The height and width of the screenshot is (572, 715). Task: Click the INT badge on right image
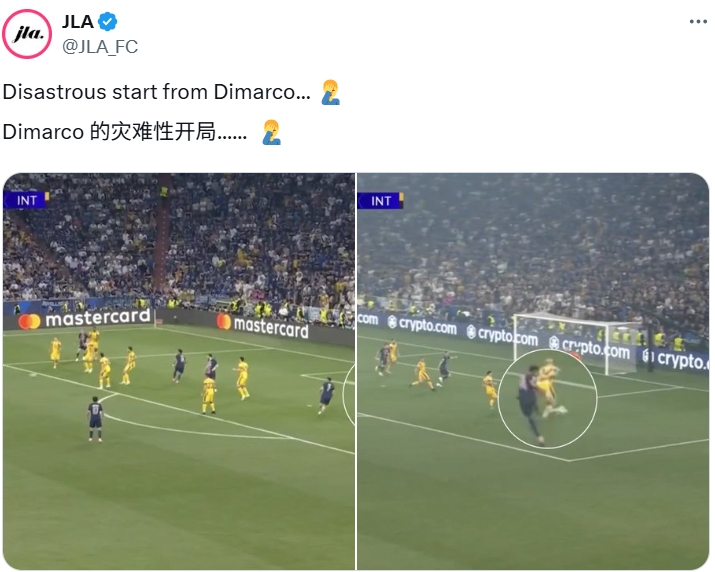pyautogui.click(x=381, y=201)
